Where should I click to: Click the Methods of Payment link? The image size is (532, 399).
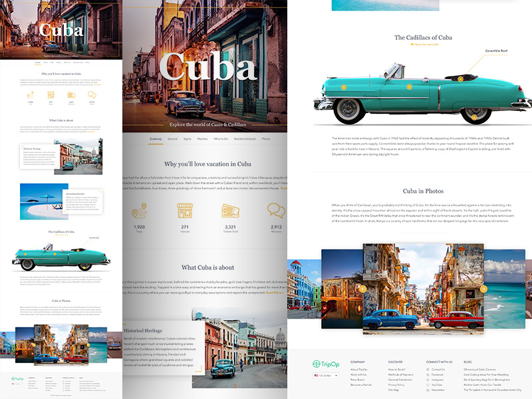point(401,374)
